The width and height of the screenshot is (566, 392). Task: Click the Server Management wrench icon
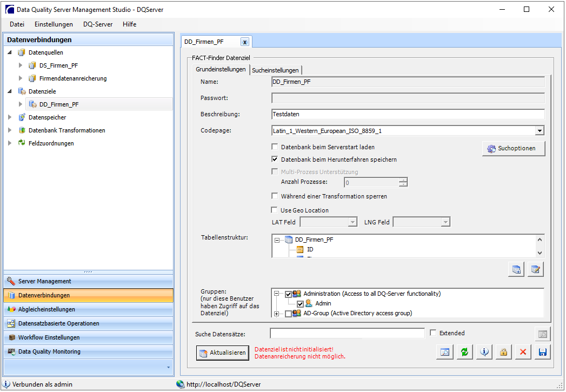point(11,281)
